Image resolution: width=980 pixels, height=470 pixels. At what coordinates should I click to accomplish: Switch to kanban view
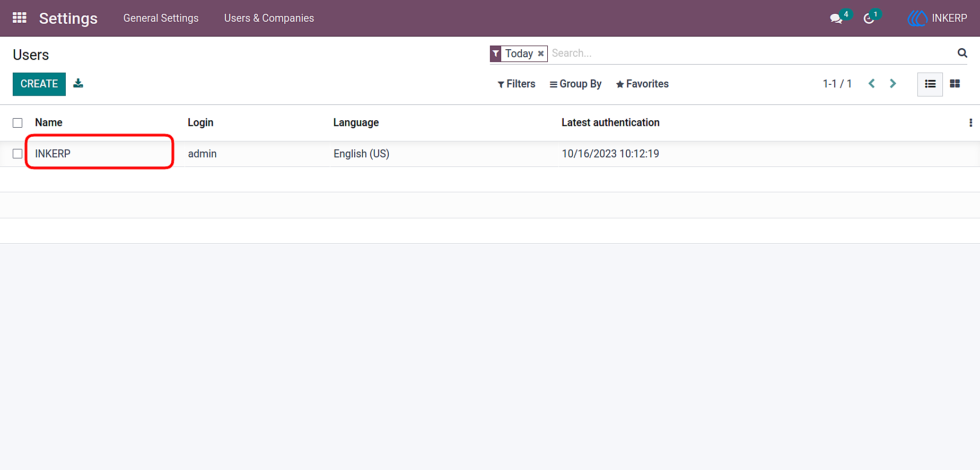click(x=955, y=84)
